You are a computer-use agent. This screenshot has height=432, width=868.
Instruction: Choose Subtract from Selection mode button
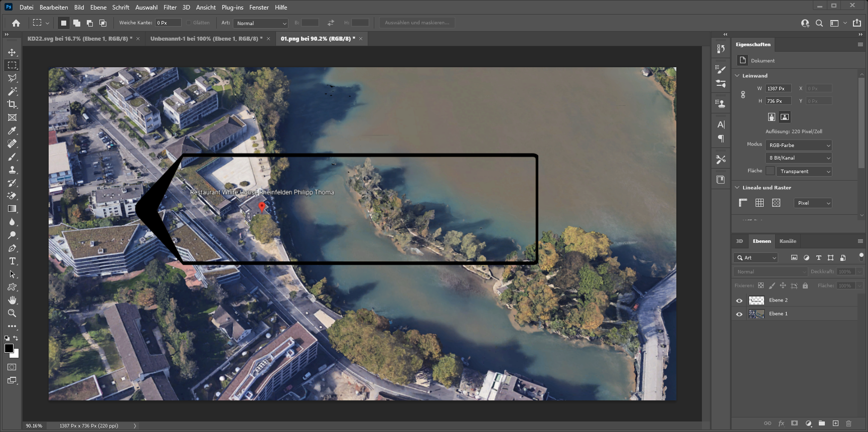pos(89,23)
